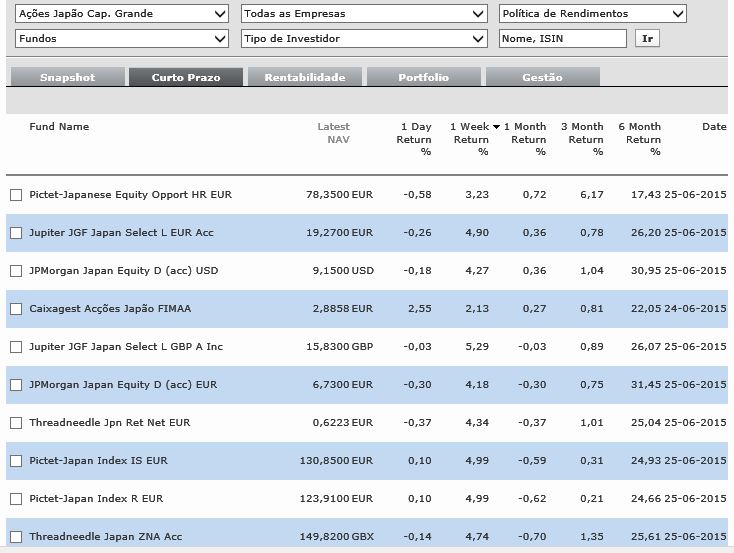Tick Caixagest Acções Japão FIMAA checkbox
Screen dimensions: 734x553
[16, 309]
